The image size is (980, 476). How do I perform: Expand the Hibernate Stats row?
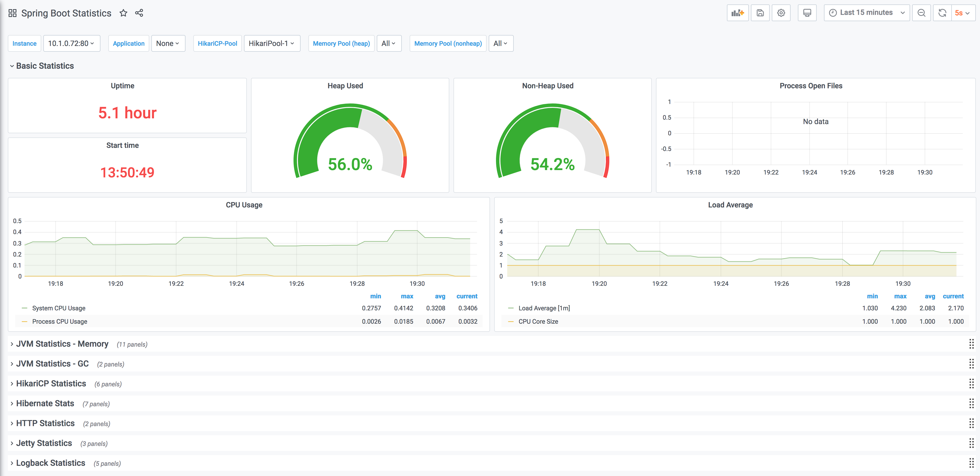click(45, 403)
